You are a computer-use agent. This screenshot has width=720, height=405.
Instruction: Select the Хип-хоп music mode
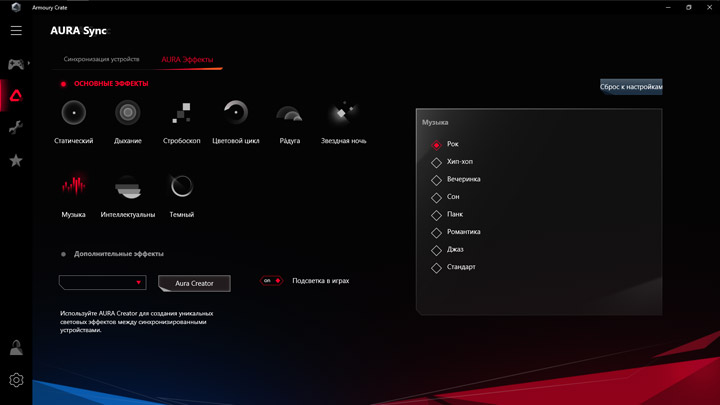[x=436, y=162]
